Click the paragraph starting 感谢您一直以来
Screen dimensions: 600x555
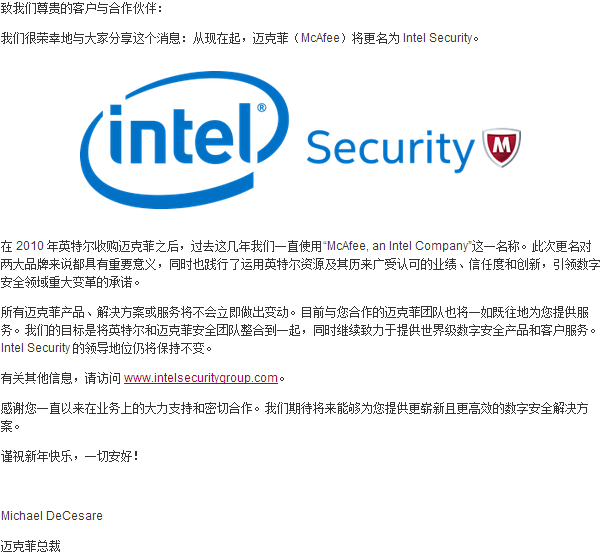[294, 417]
